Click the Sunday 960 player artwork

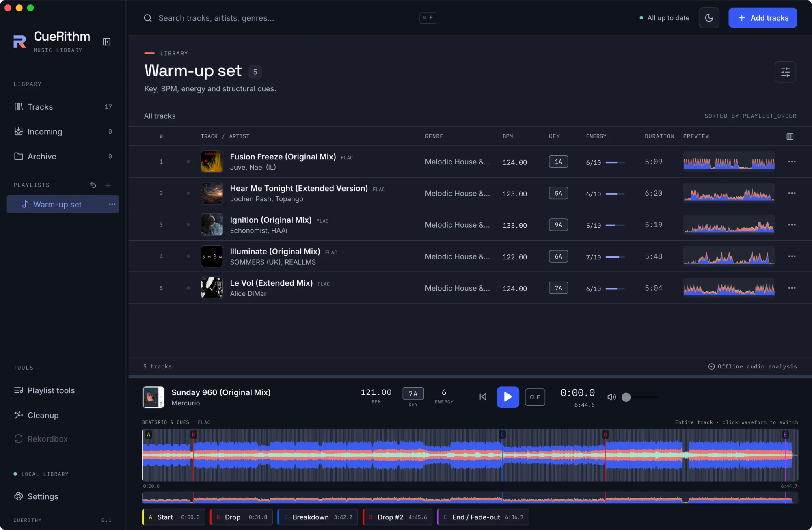(153, 397)
